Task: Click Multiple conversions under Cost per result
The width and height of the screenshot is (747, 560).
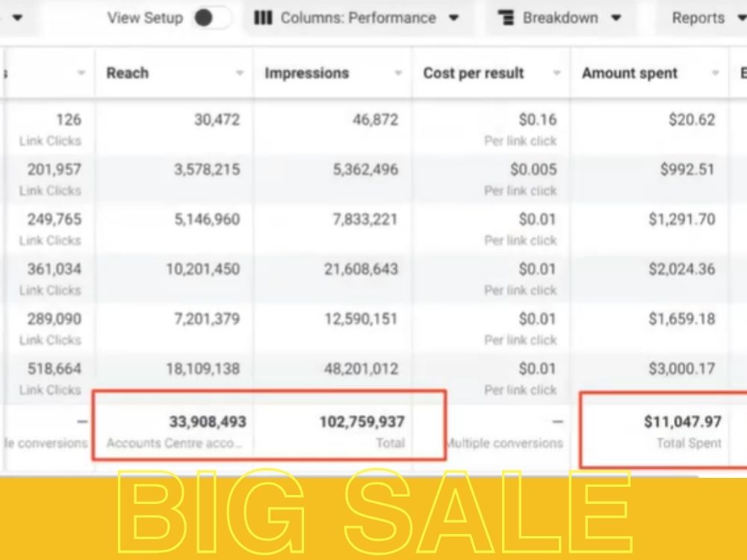Action: coord(505,444)
